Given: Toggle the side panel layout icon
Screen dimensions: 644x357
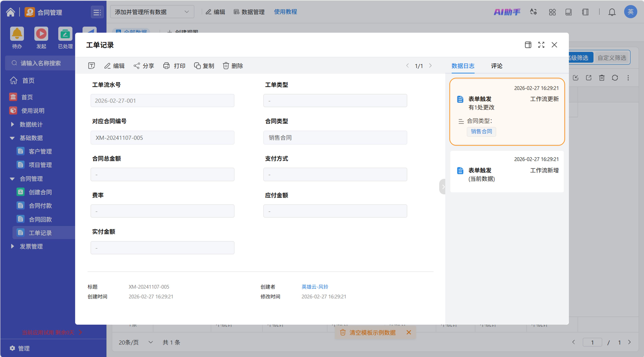Looking at the screenshot, I should [x=528, y=45].
